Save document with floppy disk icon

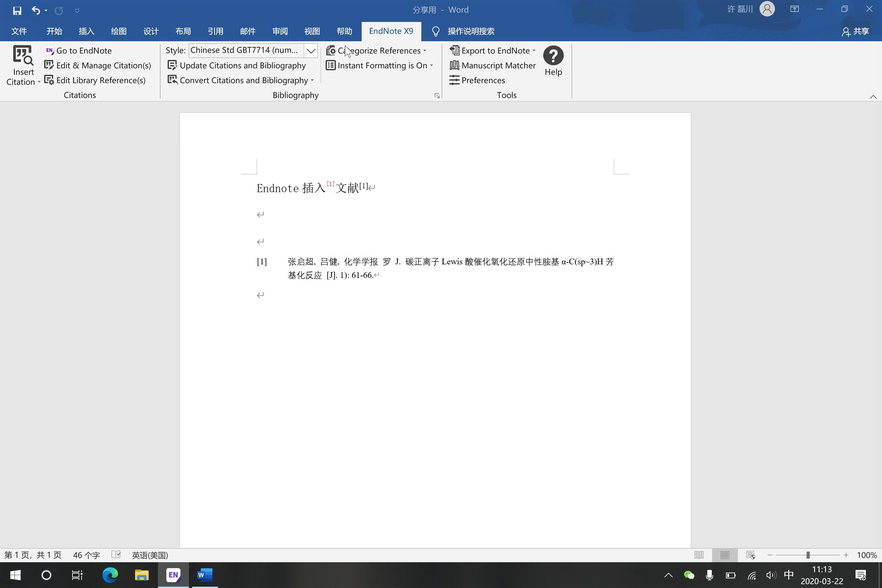tap(17, 10)
